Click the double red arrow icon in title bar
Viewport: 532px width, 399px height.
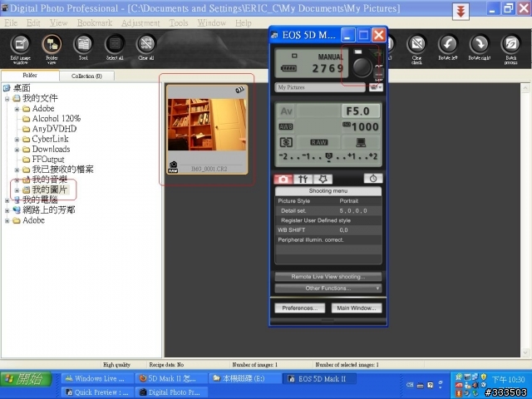pyautogui.click(x=461, y=11)
